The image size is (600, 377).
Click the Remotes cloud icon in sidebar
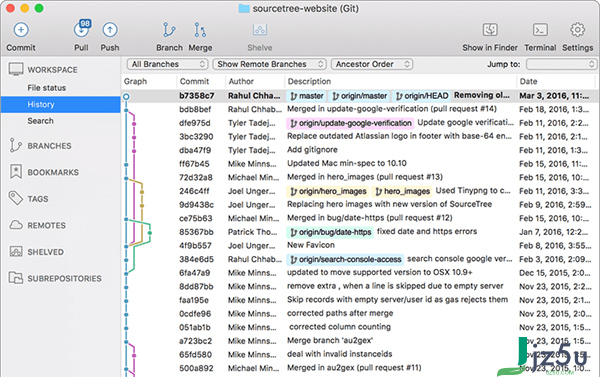(x=16, y=225)
